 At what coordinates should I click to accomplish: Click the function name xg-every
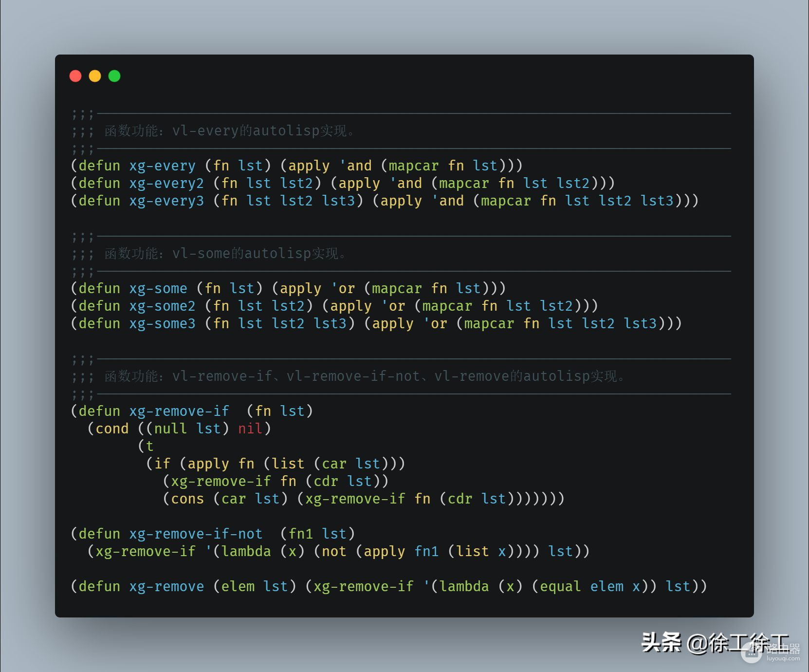pyautogui.click(x=162, y=166)
